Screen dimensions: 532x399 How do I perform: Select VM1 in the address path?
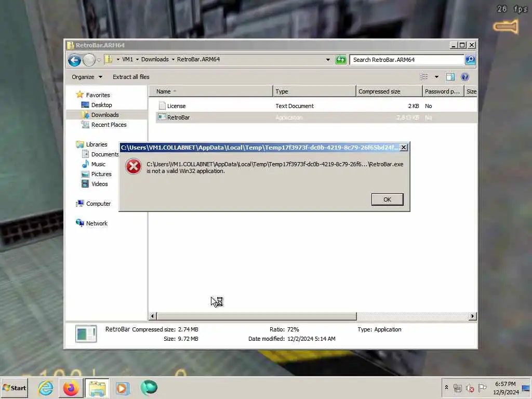click(128, 59)
